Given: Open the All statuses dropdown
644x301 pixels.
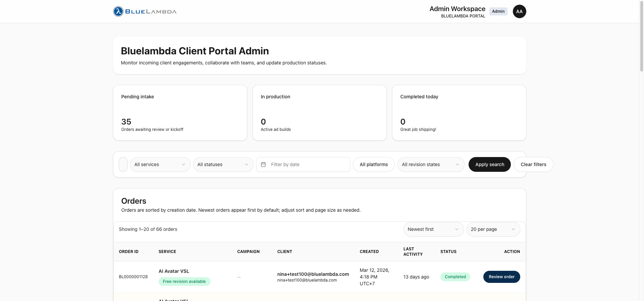Looking at the screenshot, I should pos(223,164).
